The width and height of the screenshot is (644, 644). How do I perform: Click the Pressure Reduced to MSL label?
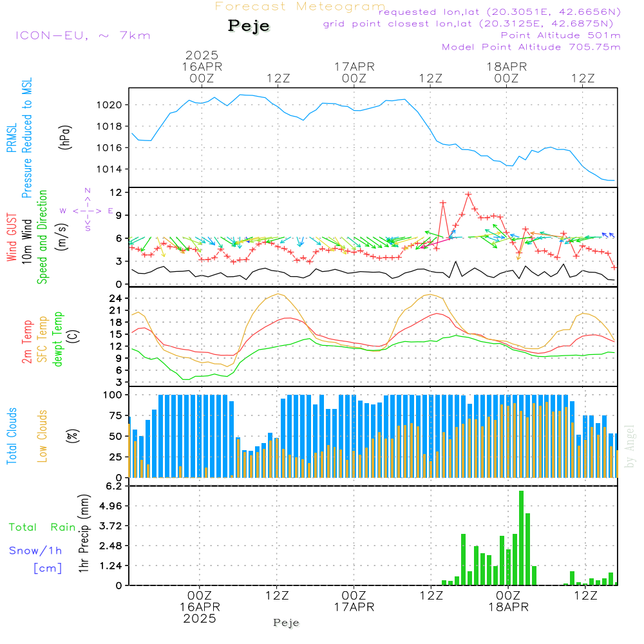26,138
